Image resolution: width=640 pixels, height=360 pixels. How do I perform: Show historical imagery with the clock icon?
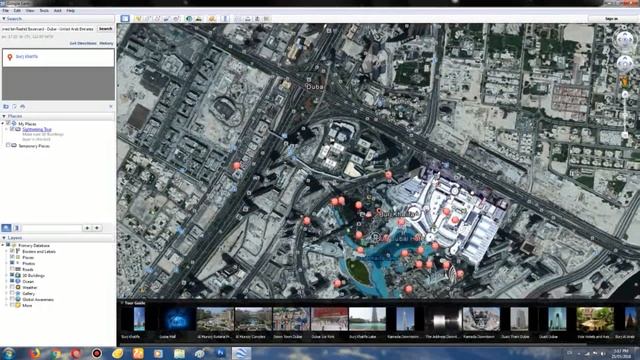click(189, 19)
